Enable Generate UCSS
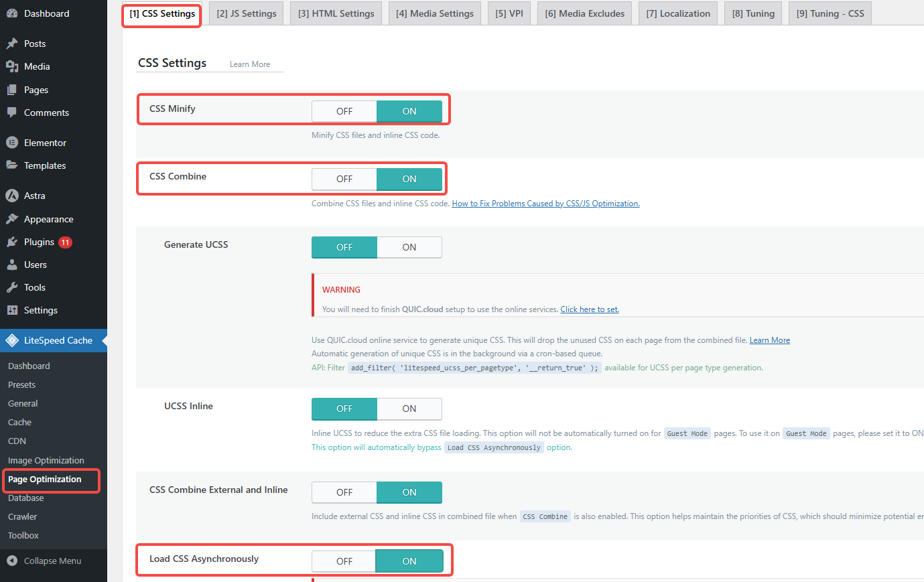Screen dimensions: 924x582 409,247
